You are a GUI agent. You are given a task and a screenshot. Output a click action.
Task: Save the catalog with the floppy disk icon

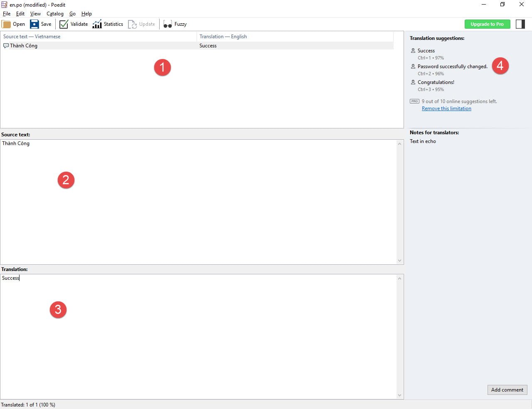(34, 24)
